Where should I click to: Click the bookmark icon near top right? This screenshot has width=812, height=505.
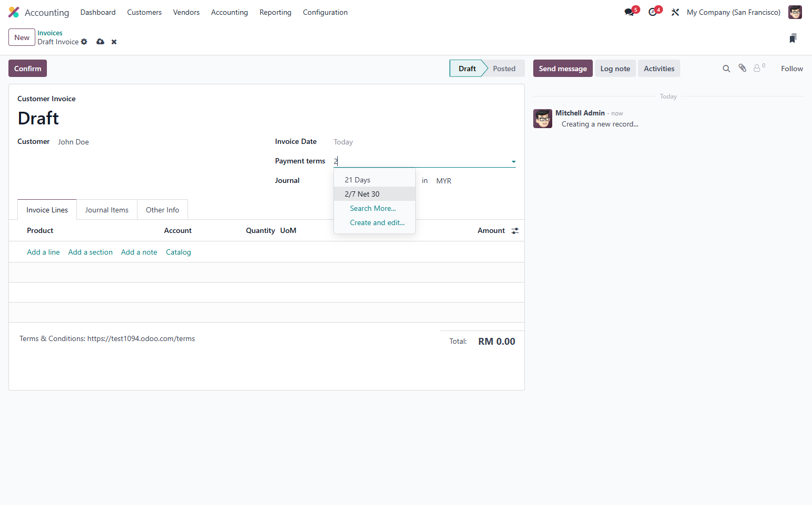point(793,38)
